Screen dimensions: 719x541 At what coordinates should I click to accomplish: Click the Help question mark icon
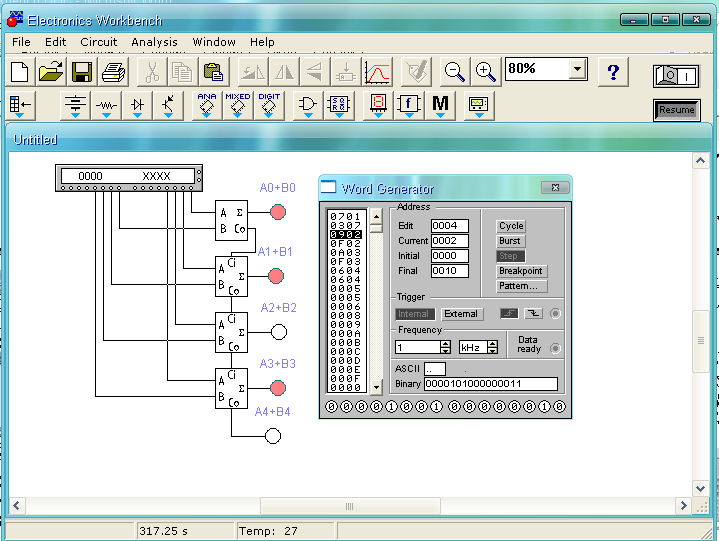pos(613,72)
